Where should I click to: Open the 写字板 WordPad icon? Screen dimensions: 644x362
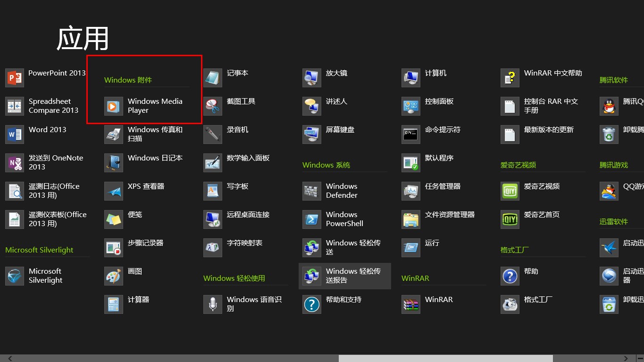pyautogui.click(x=213, y=191)
